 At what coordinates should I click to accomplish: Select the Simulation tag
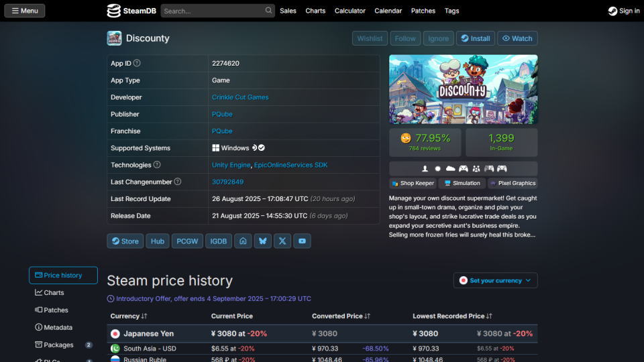(462, 183)
